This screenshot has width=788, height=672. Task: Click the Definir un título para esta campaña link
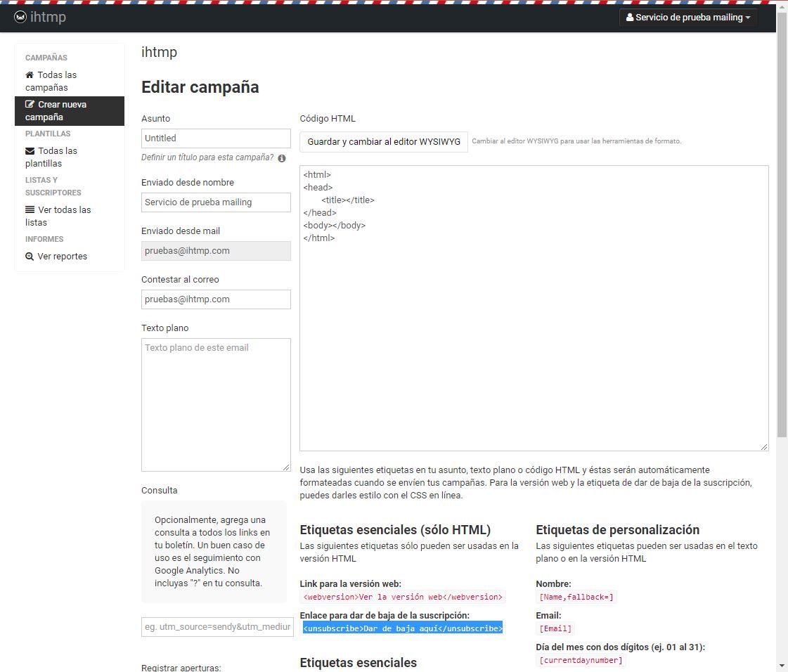pyautogui.click(x=207, y=157)
